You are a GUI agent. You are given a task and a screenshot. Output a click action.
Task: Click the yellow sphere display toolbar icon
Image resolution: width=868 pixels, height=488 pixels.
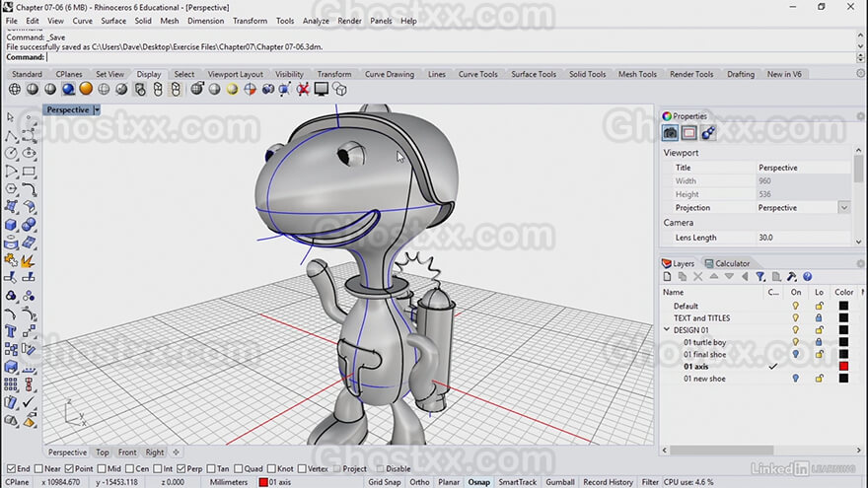(x=232, y=89)
